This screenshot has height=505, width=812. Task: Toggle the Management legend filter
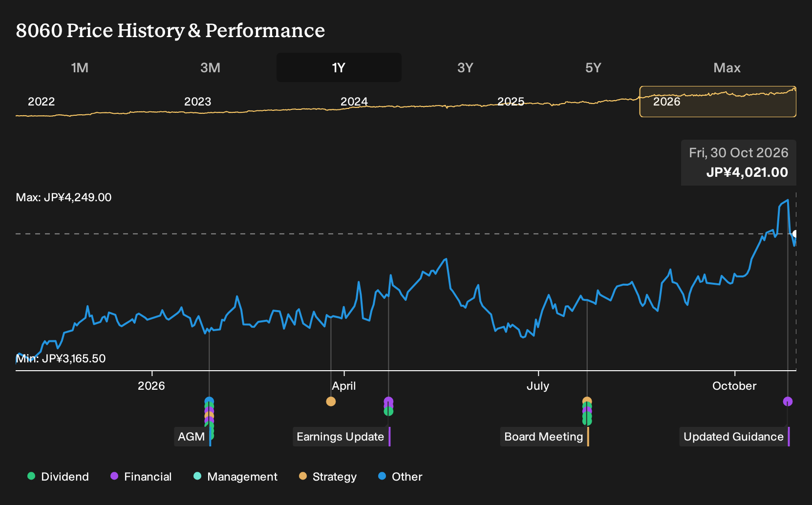[x=235, y=477]
